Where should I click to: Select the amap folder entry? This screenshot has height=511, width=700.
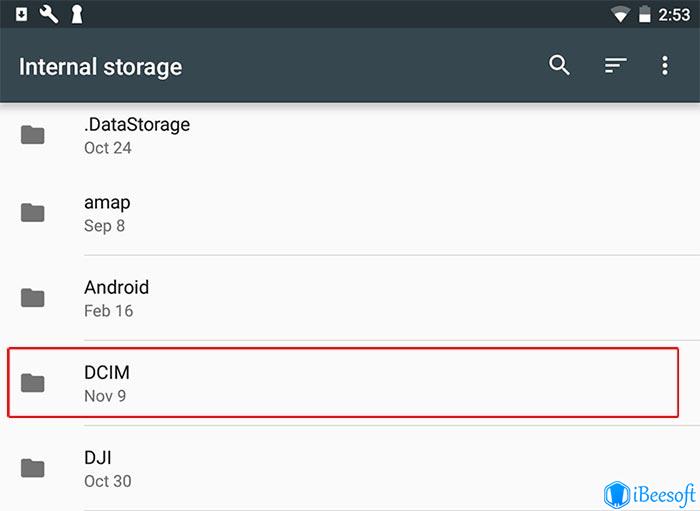click(x=350, y=213)
